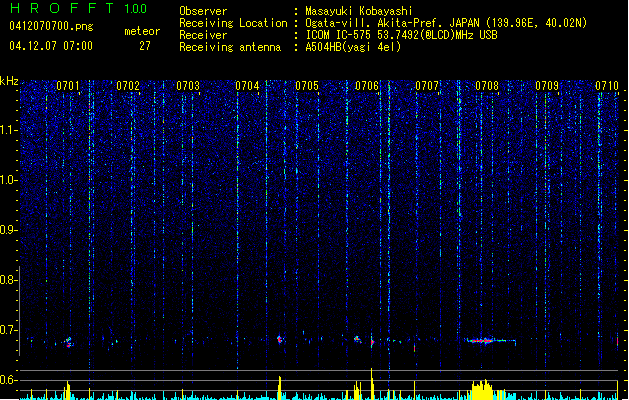Click the 0702 time marker

(128, 86)
